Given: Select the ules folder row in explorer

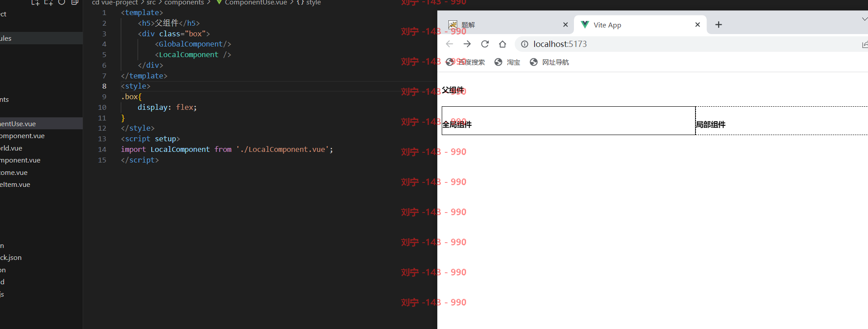Looking at the screenshot, I should click(41, 38).
